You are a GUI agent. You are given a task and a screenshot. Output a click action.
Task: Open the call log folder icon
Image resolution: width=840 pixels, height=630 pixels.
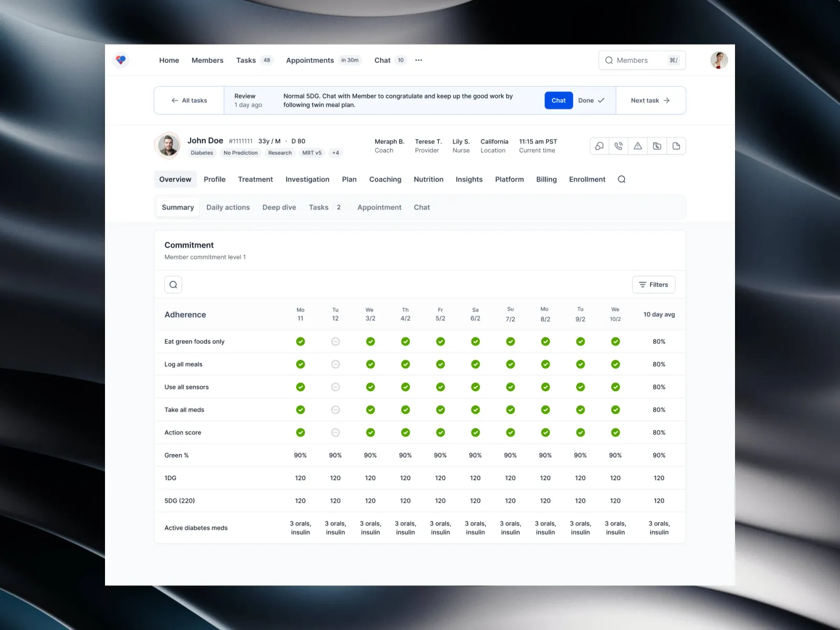click(x=657, y=146)
